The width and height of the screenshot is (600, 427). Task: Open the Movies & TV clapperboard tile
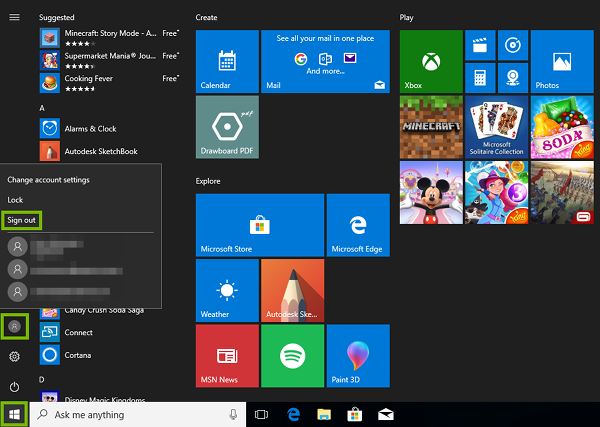480,45
